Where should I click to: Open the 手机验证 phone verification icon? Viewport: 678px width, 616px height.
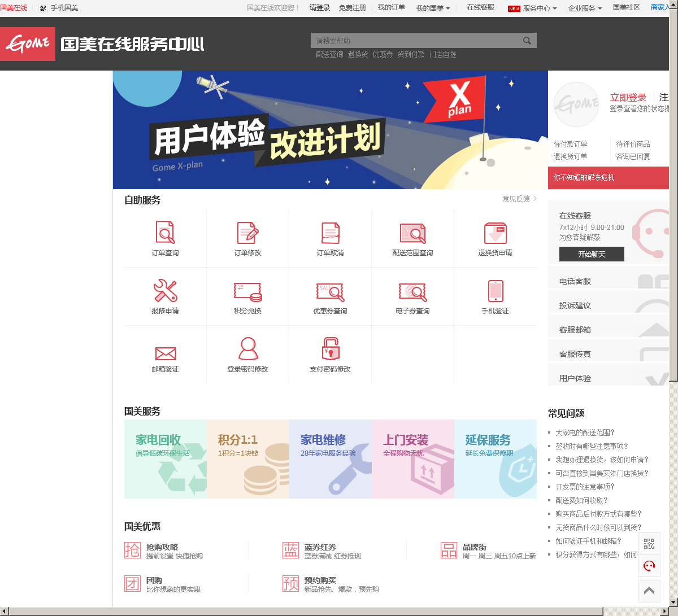496,291
